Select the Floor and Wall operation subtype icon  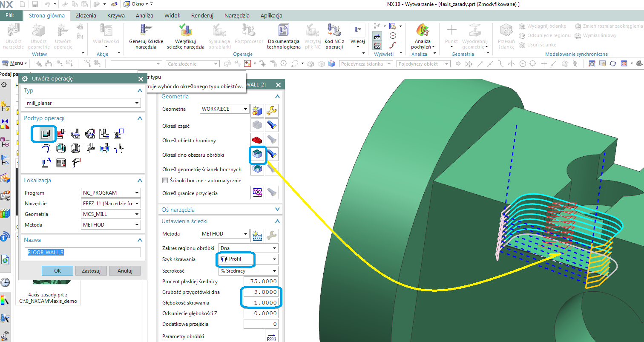(x=46, y=134)
